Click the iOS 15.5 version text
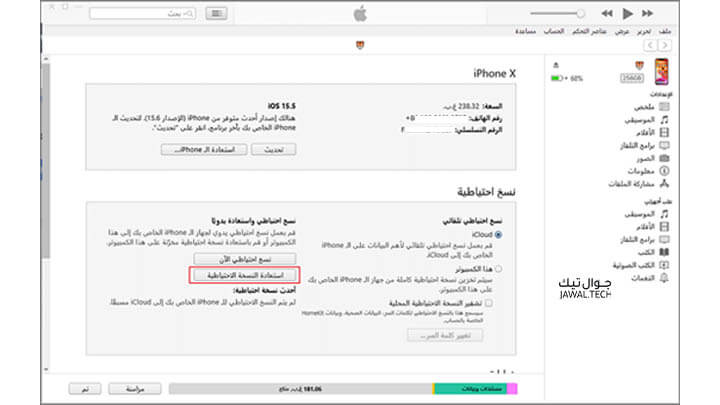Viewport: 720px width, 405px height. (x=281, y=106)
